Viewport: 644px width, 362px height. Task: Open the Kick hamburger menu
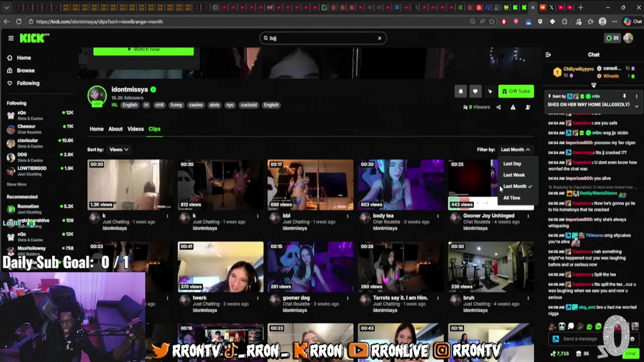pos(11,38)
